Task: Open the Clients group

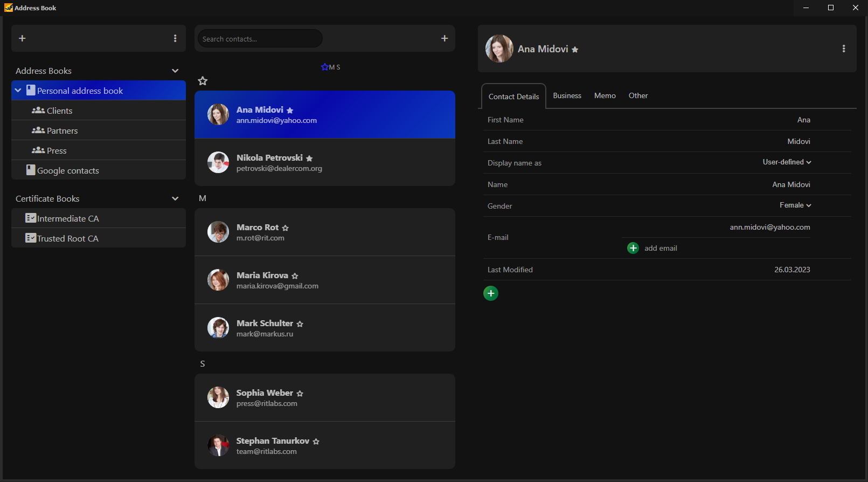Action: [x=59, y=111]
